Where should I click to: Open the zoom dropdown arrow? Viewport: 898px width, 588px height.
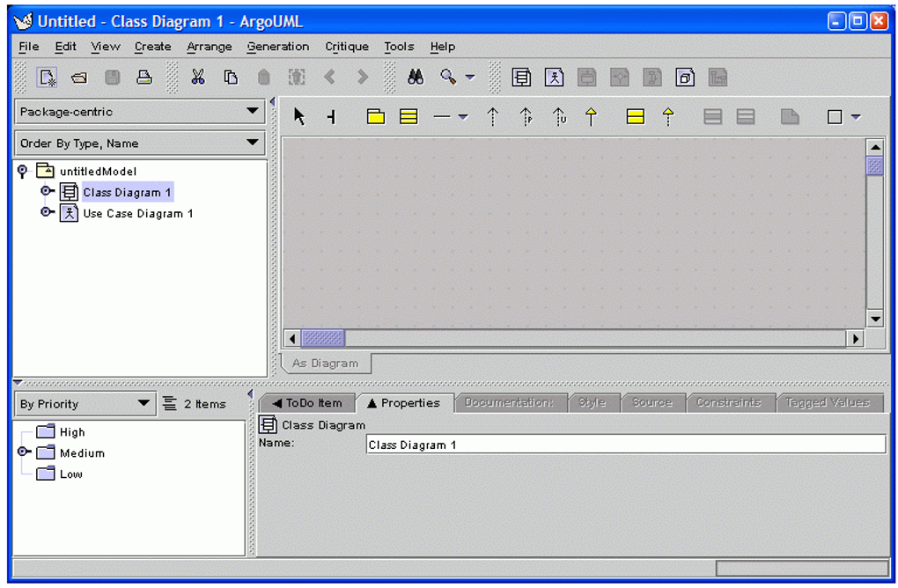tap(470, 77)
